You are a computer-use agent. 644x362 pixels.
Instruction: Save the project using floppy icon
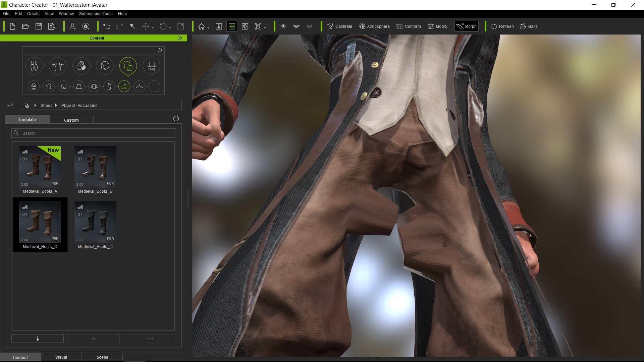pos(39,26)
